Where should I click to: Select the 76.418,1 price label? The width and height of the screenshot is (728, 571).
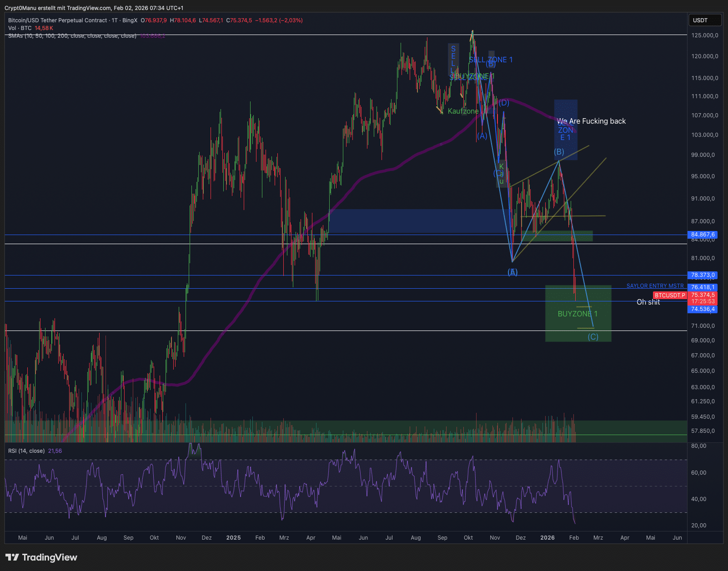[703, 287]
